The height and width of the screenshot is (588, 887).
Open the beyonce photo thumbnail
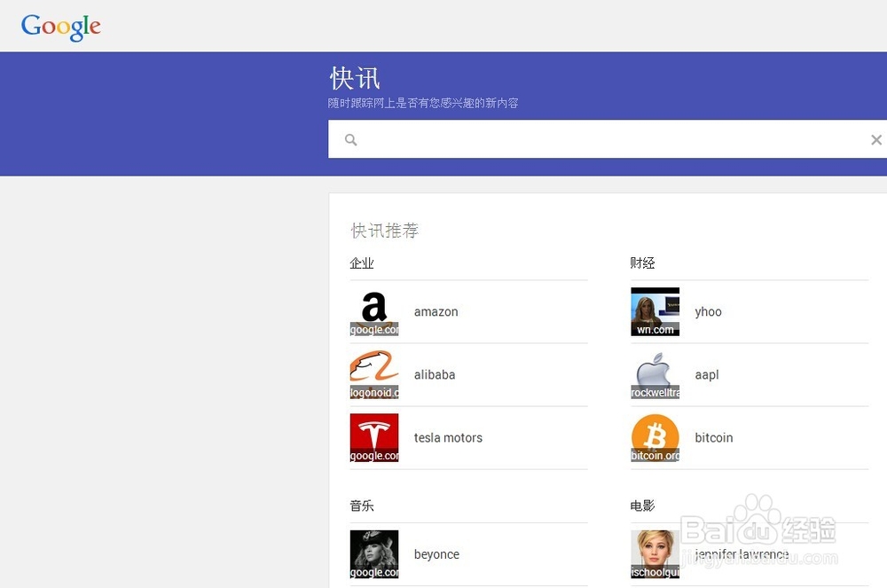(x=374, y=554)
